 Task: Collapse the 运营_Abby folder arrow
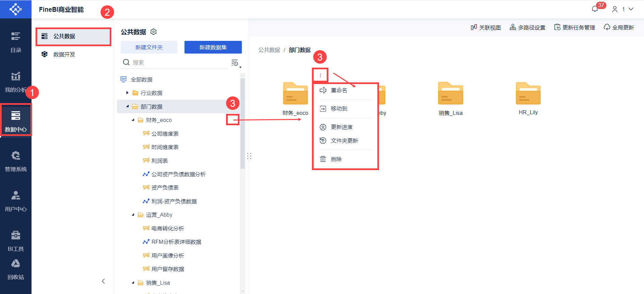coord(133,215)
